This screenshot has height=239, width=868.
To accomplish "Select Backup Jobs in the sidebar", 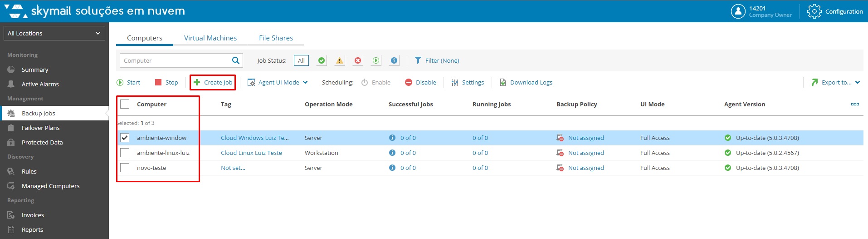I will 54,113.
